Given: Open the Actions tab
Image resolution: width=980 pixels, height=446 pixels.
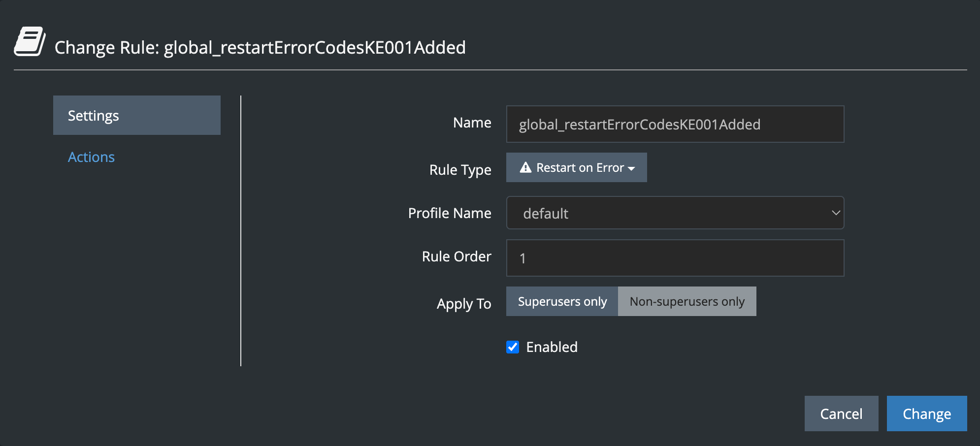Looking at the screenshot, I should tap(91, 157).
